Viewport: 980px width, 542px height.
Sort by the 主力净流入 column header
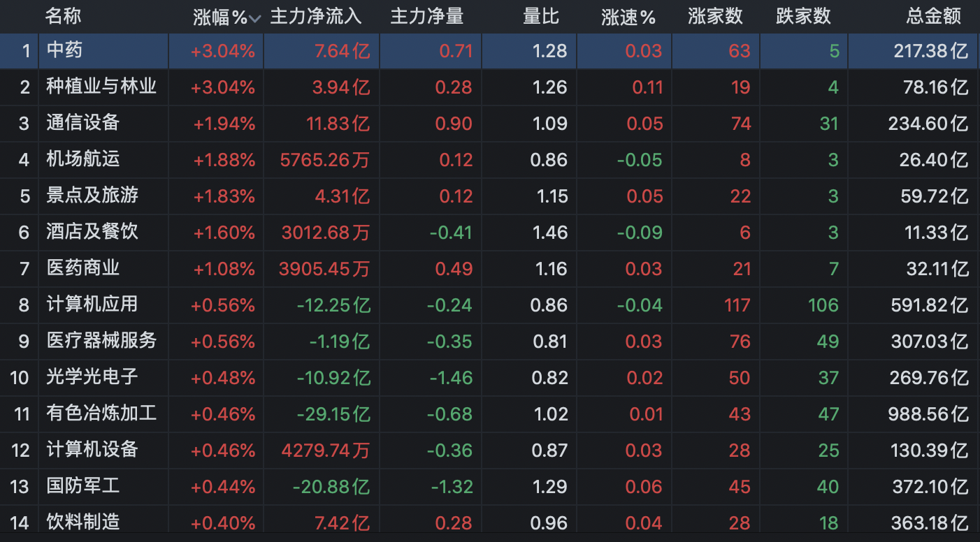tap(316, 17)
